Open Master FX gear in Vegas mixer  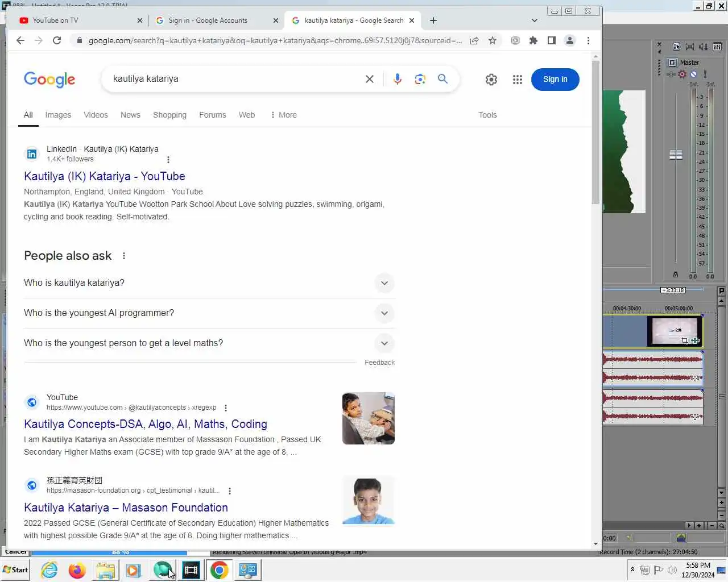tap(682, 74)
